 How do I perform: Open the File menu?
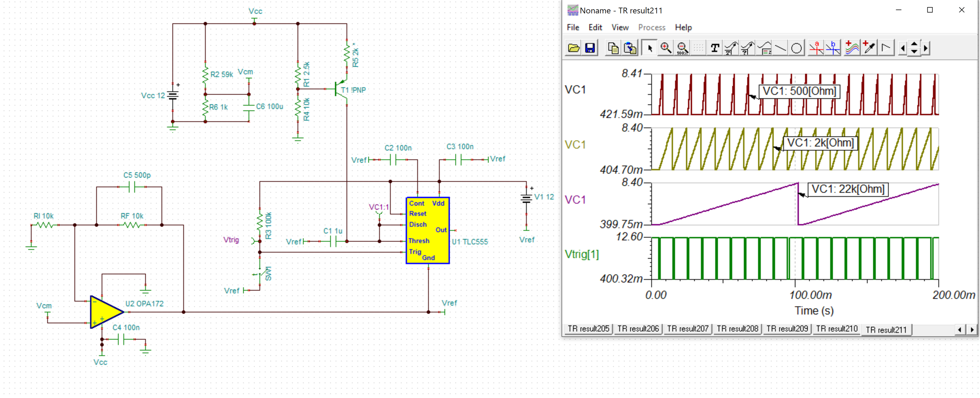[573, 27]
